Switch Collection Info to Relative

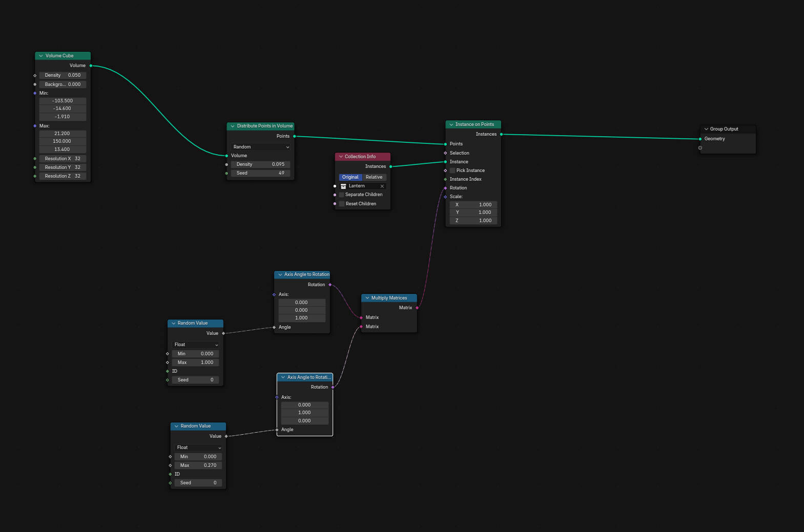tap(374, 177)
